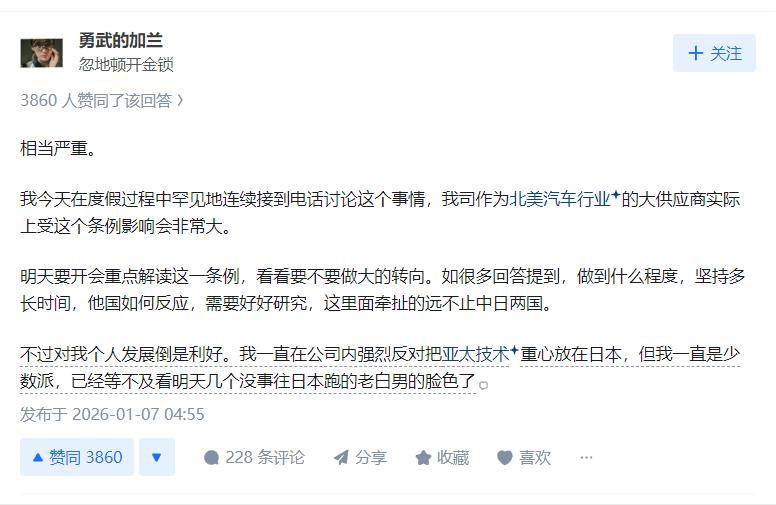Open the 亚太技术 keyword link
Screen dimensions: 776x505
476,354
